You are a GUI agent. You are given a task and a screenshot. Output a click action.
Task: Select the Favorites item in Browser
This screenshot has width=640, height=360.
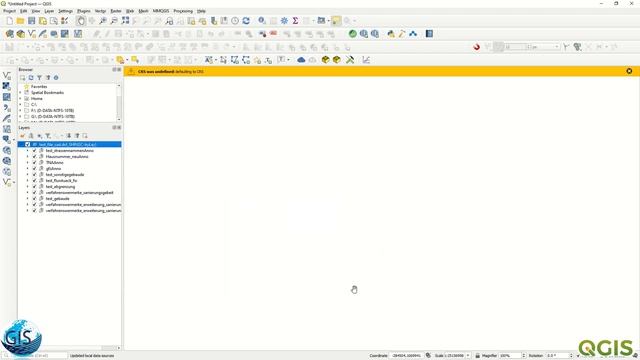click(x=39, y=87)
